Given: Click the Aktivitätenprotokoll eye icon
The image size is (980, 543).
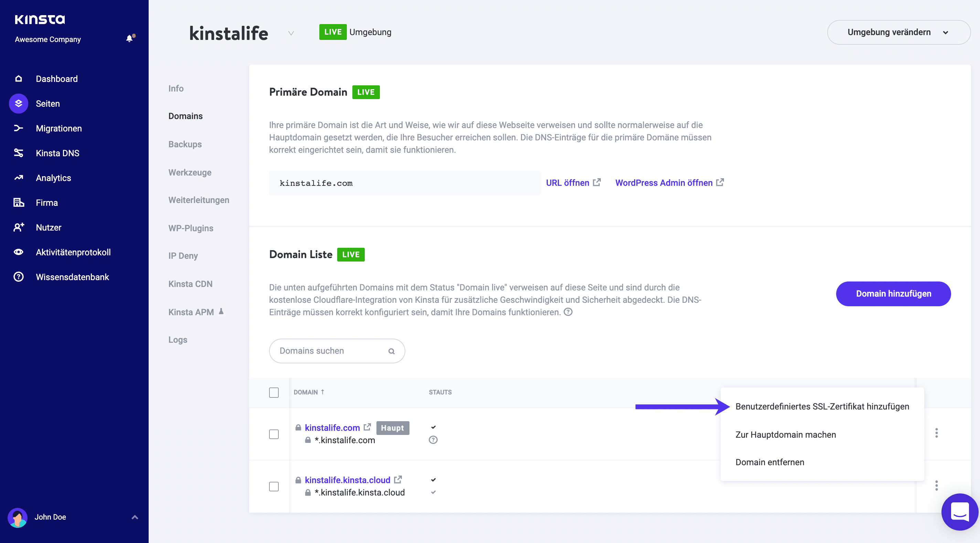Looking at the screenshot, I should pos(18,252).
